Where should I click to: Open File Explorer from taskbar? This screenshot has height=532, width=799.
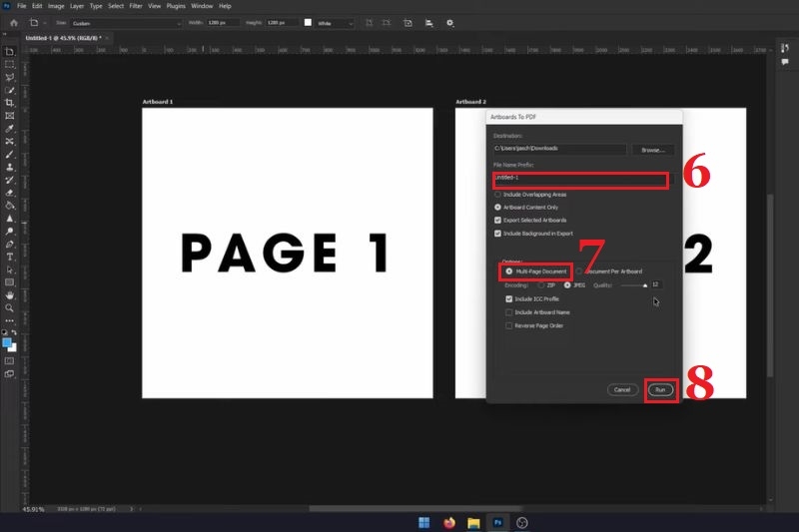coord(473,523)
